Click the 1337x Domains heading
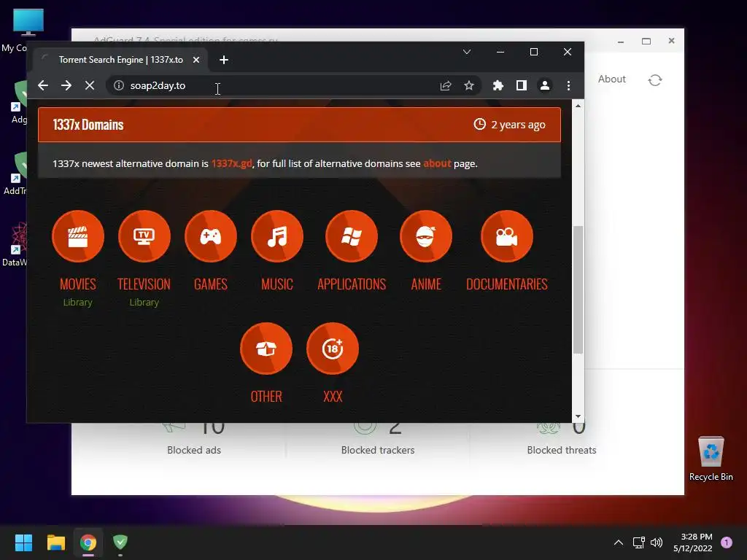 (88, 125)
